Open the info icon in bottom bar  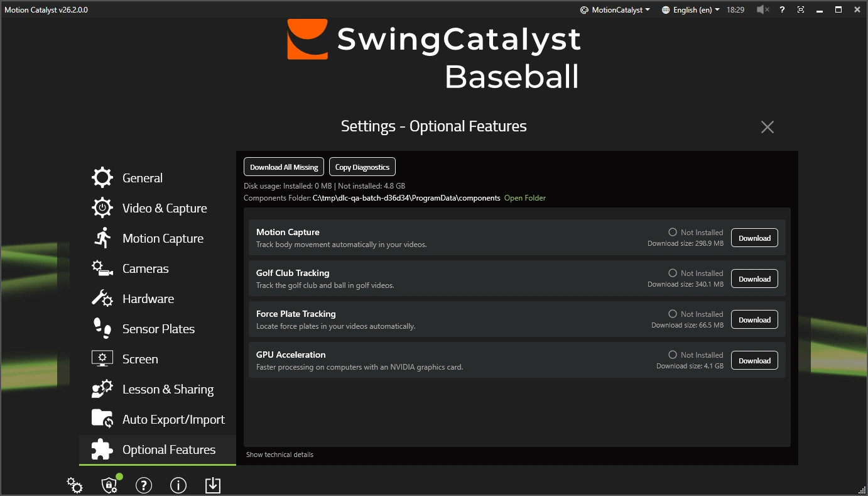tap(178, 485)
